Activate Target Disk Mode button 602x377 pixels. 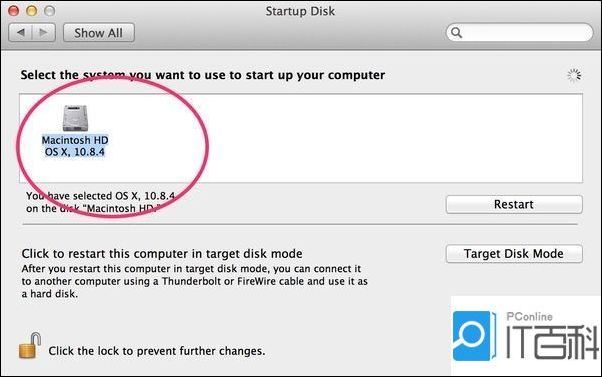click(514, 254)
